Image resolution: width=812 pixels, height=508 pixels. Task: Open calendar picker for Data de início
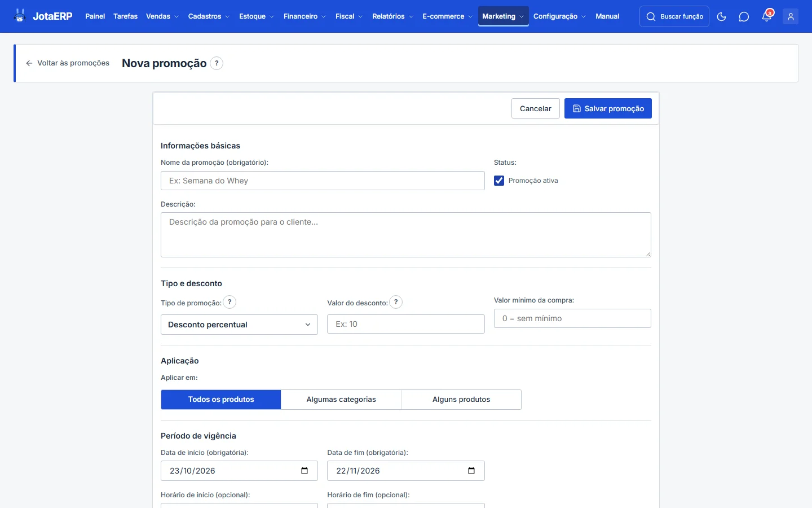coord(304,471)
